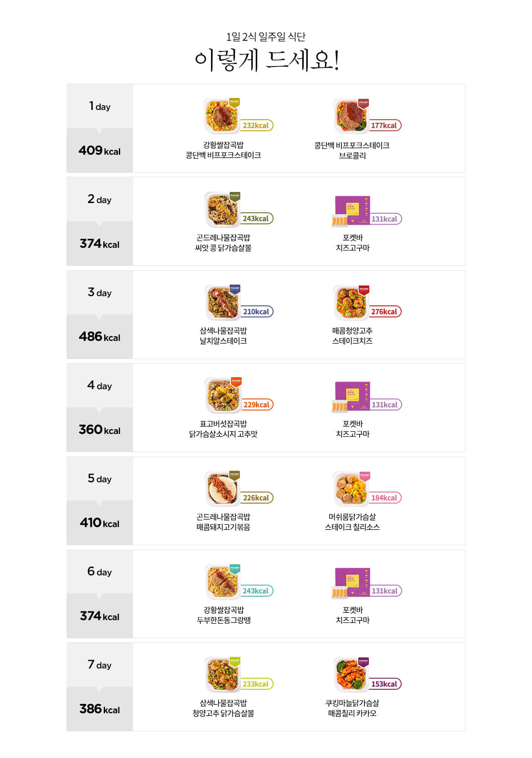Open the 곤드레나물잡곡밥 매콤돼지고기볶음 meal image
The height and width of the screenshot is (758, 532).
[x=222, y=488]
